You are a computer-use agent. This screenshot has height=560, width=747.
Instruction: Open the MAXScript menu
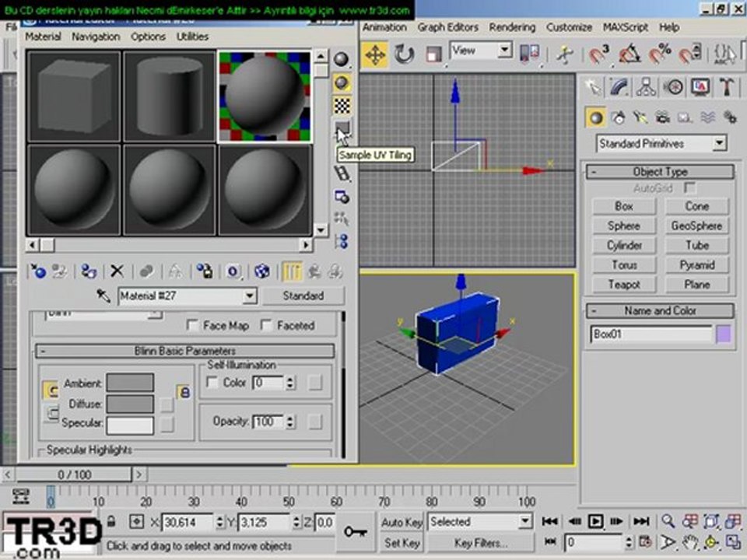click(x=626, y=28)
